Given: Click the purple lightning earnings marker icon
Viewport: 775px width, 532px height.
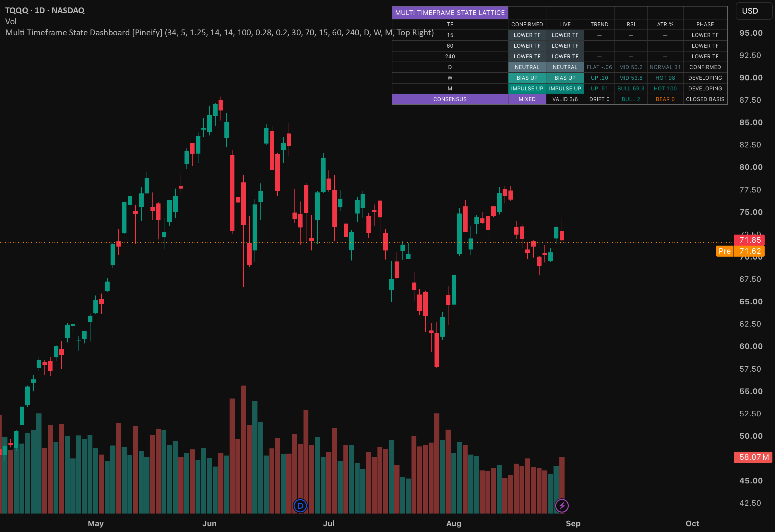Looking at the screenshot, I should click(x=562, y=506).
